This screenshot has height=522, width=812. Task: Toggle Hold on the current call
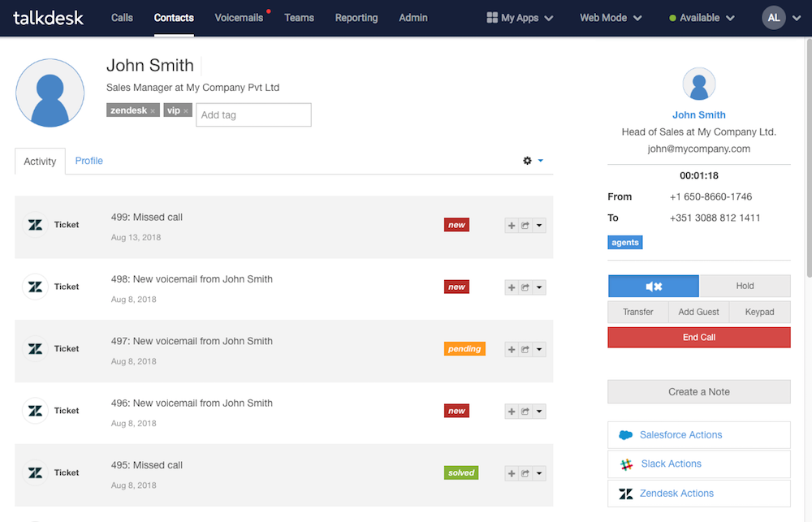click(745, 286)
